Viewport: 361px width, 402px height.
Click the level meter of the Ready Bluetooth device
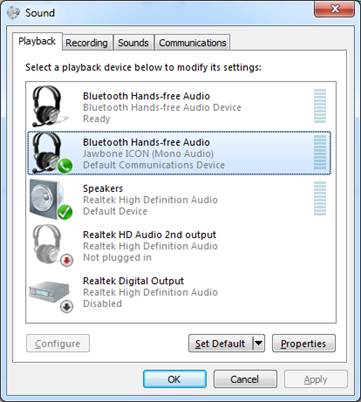point(320,106)
